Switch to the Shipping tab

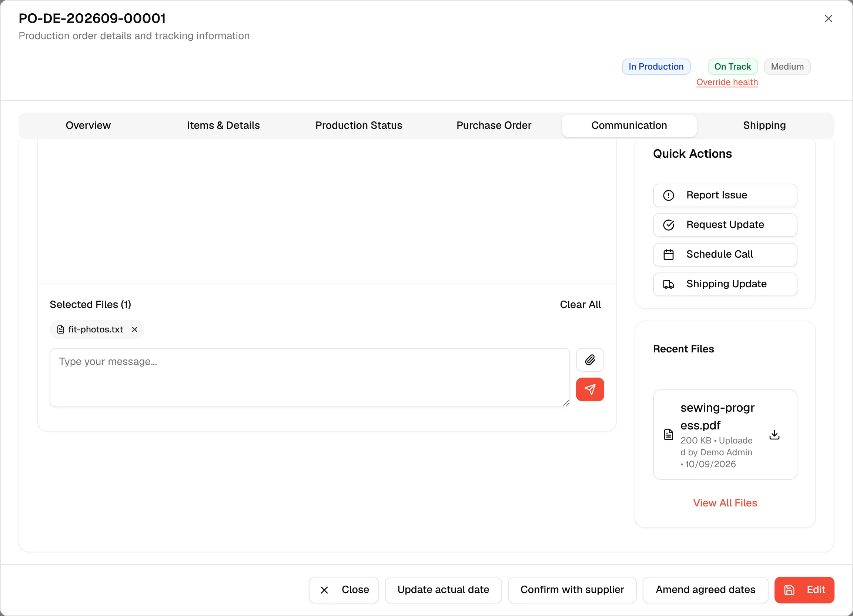(x=764, y=125)
